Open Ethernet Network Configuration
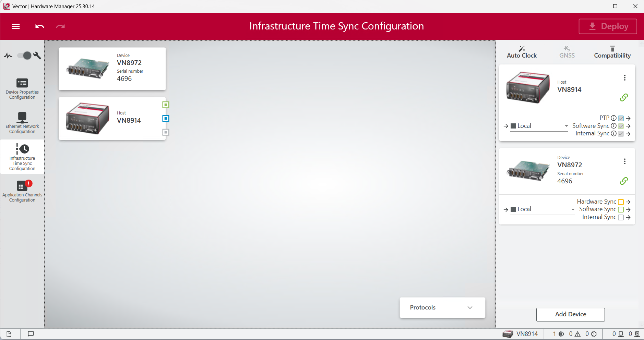644x340 pixels. (x=22, y=123)
